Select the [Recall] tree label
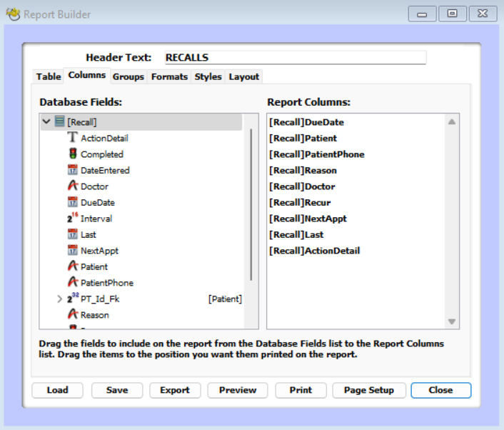This screenshot has height=430, width=504. [x=81, y=122]
